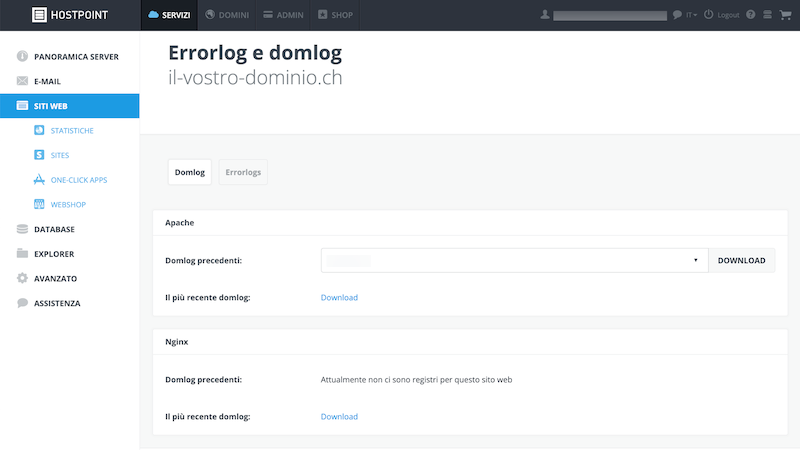Click the power icon beside Logout
Viewport: 800px width, 450px height.
709,14
